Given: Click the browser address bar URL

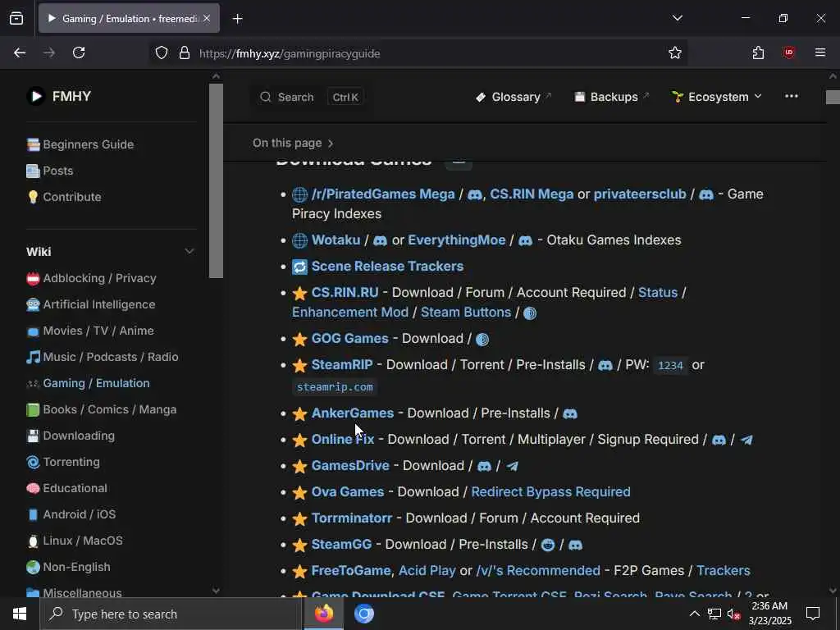Looking at the screenshot, I should coord(290,53).
